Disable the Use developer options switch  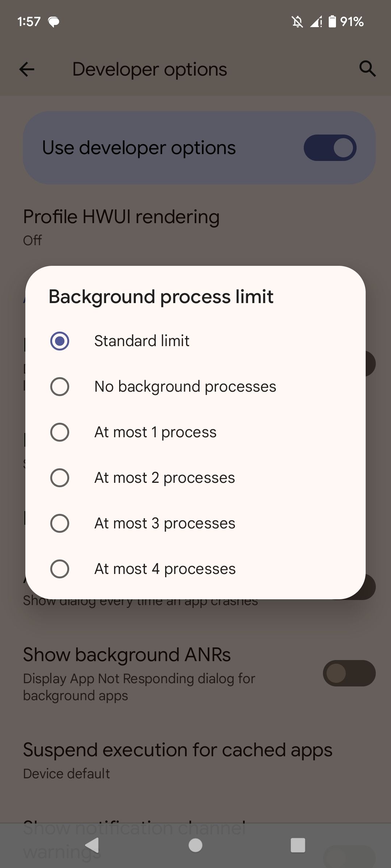tap(330, 148)
